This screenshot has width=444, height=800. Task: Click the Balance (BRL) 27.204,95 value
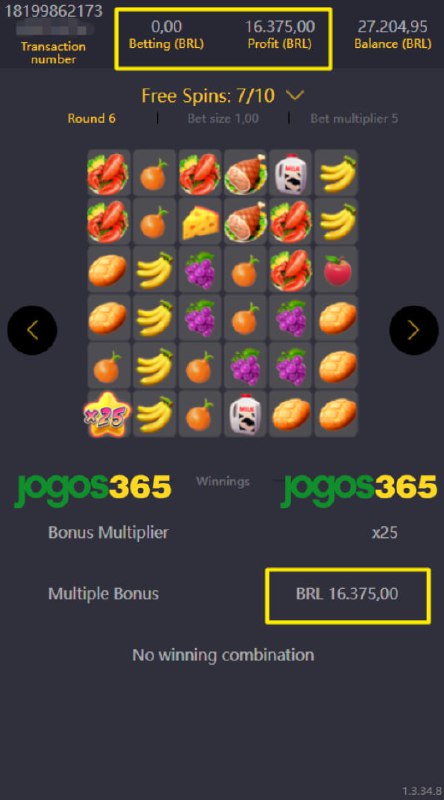(x=393, y=26)
